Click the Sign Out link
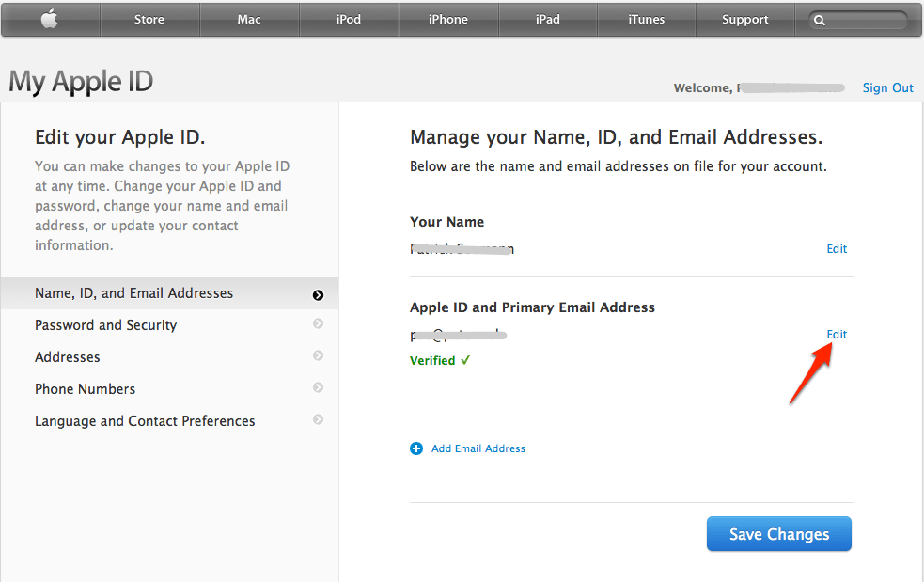924x582 pixels. [x=887, y=87]
